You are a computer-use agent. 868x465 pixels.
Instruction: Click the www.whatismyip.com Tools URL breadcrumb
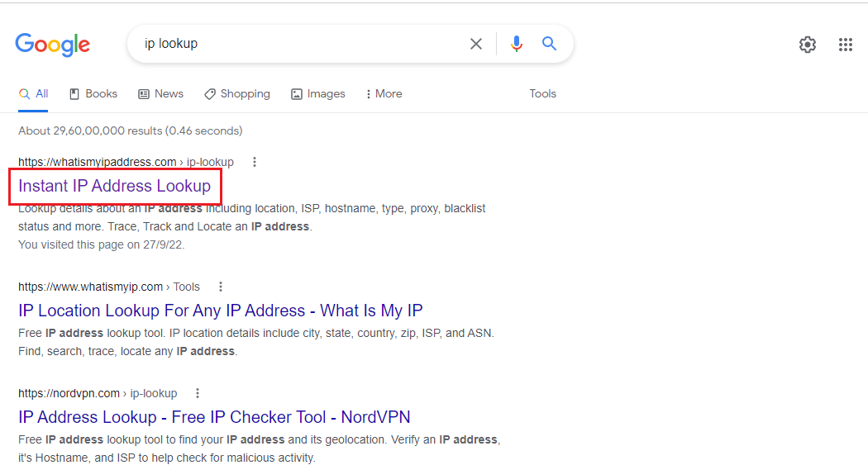(109, 287)
